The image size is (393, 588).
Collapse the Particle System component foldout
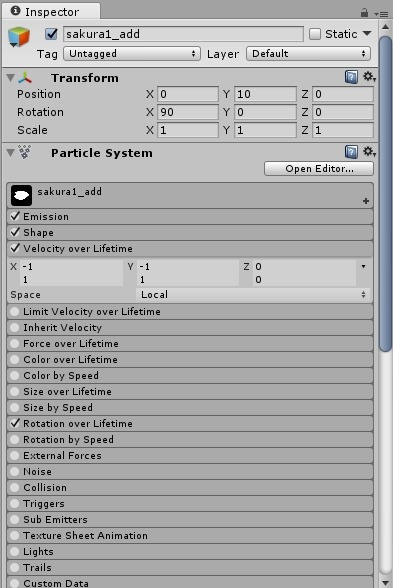(x=10, y=153)
